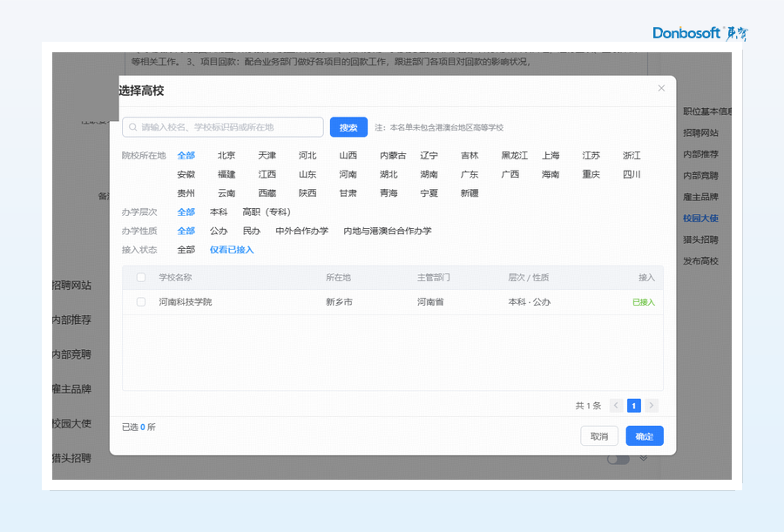The image size is (784, 532).
Task: Select 内地与港澳台合作办学 filter
Action: pyautogui.click(x=388, y=231)
